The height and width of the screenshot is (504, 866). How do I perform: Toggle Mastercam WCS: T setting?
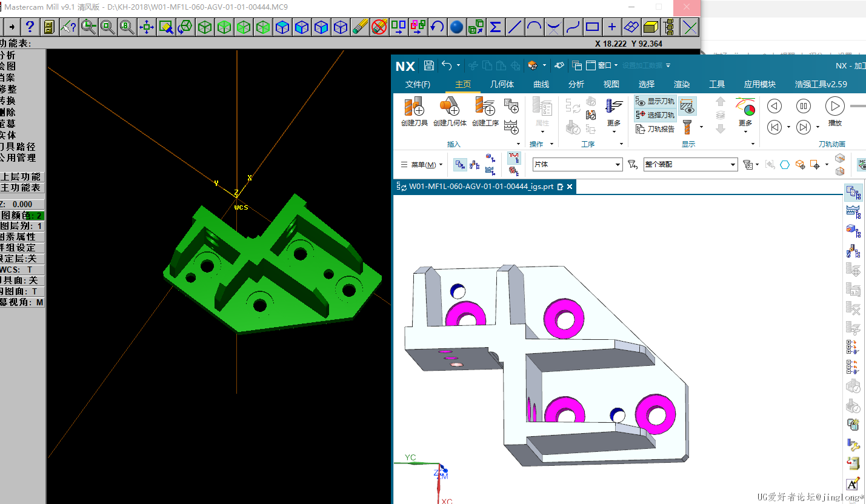click(22, 270)
